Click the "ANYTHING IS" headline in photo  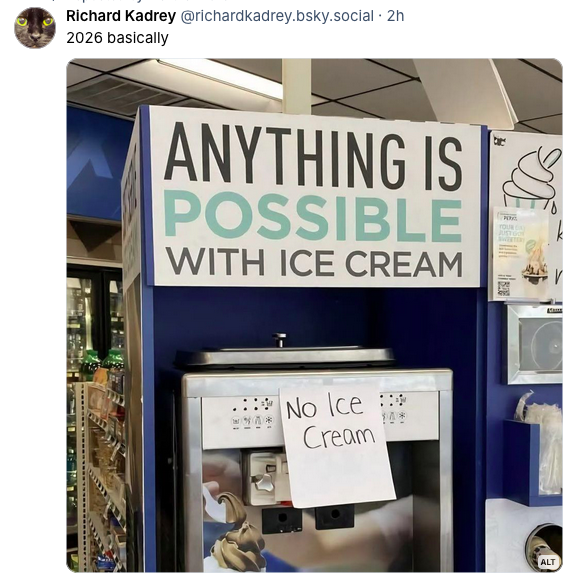(x=313, y=156)
